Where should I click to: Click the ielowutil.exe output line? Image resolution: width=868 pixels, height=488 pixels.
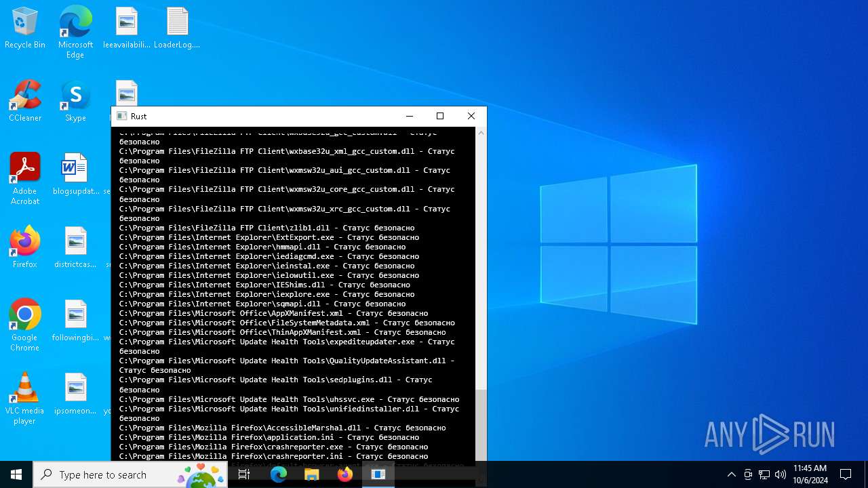tap(269, 275)
